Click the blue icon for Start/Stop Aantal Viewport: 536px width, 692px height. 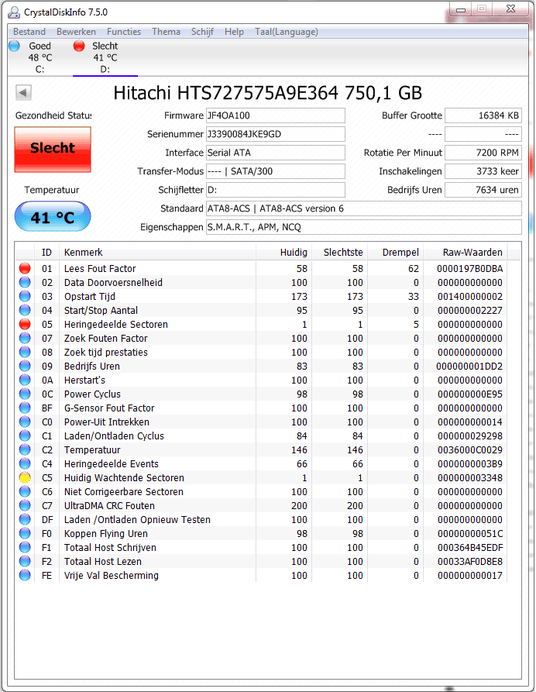coord(25,310)
